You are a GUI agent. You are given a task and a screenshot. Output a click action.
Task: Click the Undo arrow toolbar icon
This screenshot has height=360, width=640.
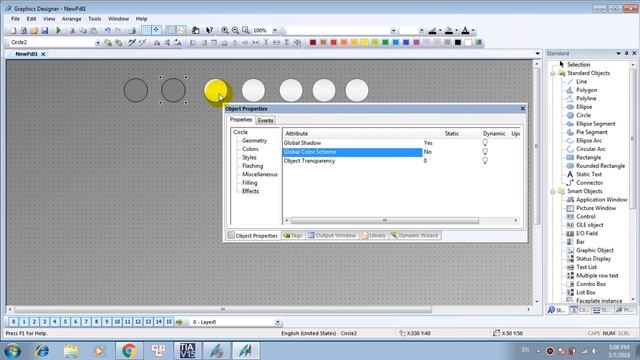click(107, 31)
